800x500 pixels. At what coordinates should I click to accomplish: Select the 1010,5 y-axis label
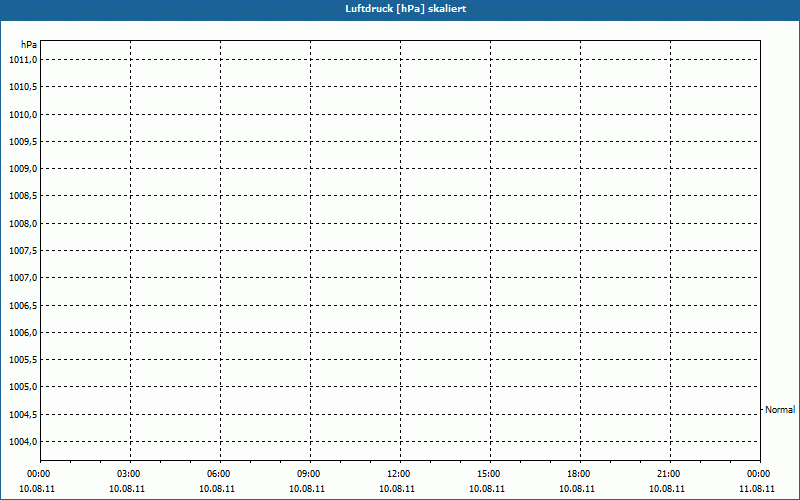point(23,87)
